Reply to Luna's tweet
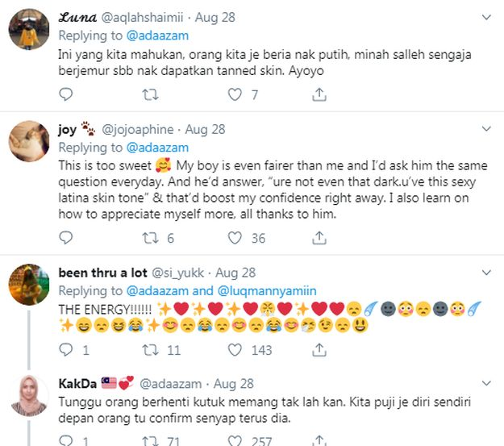The image size is (504, 446). (x=66, y=95)
